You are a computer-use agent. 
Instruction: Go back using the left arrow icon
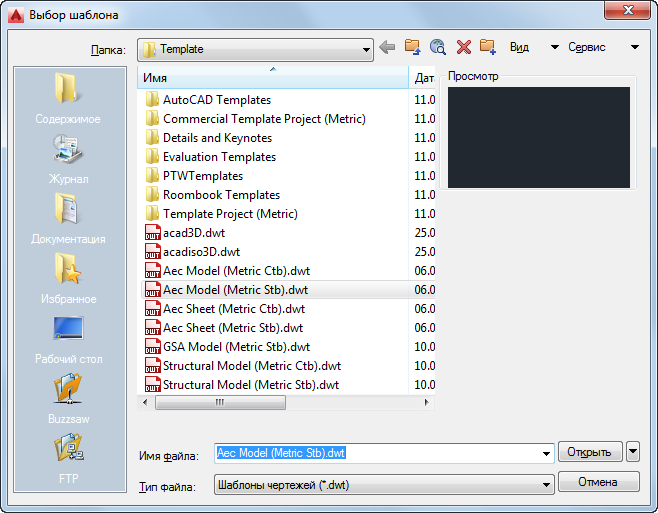pyautogui.click(x=386, y=47)
